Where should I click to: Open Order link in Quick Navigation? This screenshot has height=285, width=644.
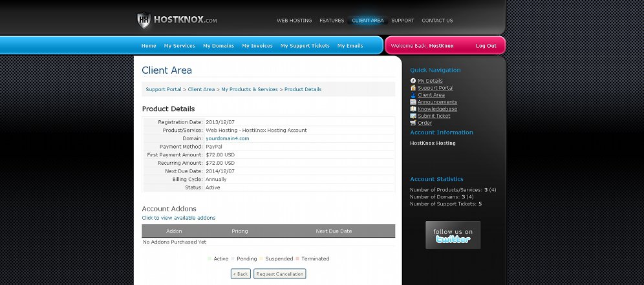[x=425, y=123]
